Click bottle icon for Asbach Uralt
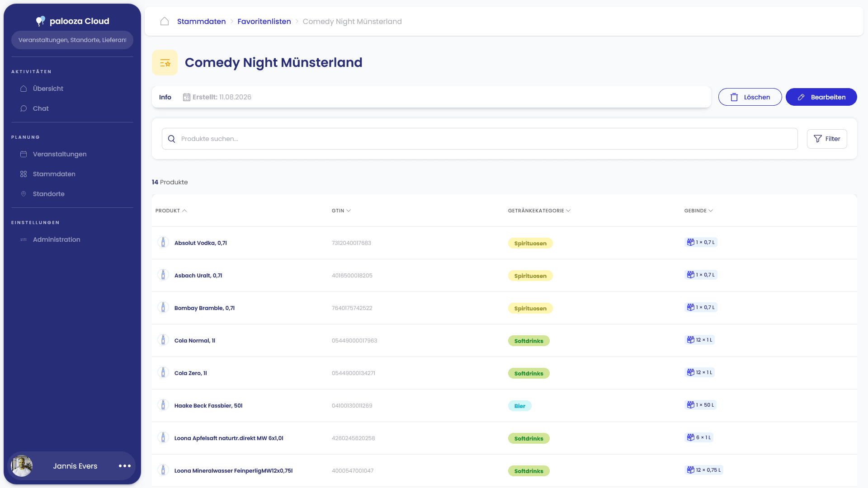This screenshot has height=488, width=868. coord(163,275)
